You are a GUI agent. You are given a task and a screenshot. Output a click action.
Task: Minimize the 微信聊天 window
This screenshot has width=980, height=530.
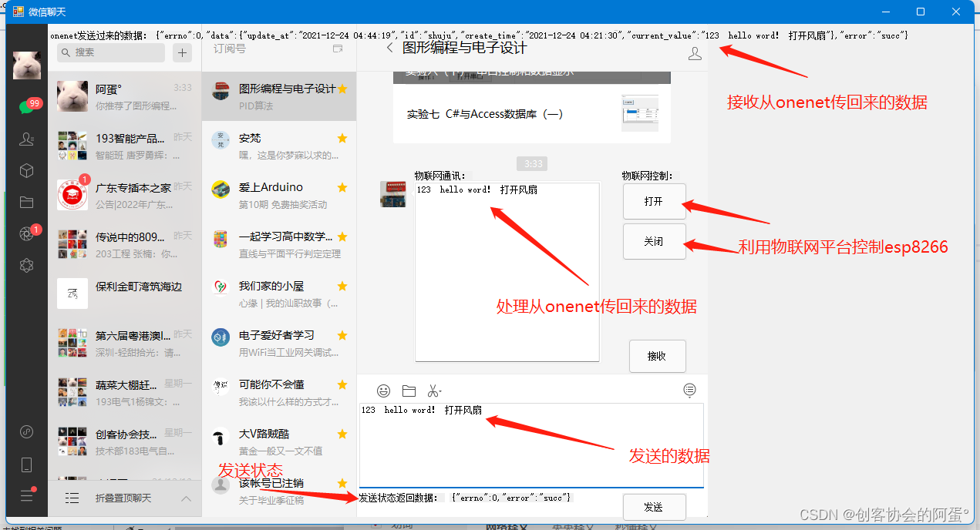pyautogui.click(x=885, y=12)
